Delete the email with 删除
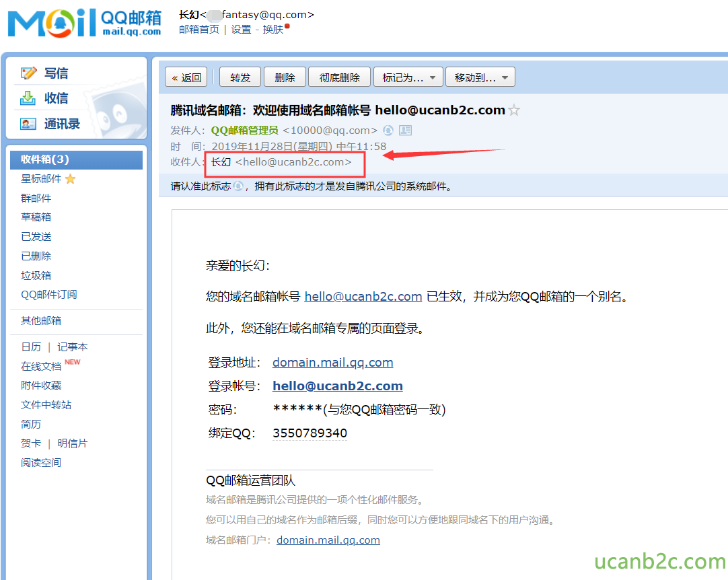 (x=285, y=77)
